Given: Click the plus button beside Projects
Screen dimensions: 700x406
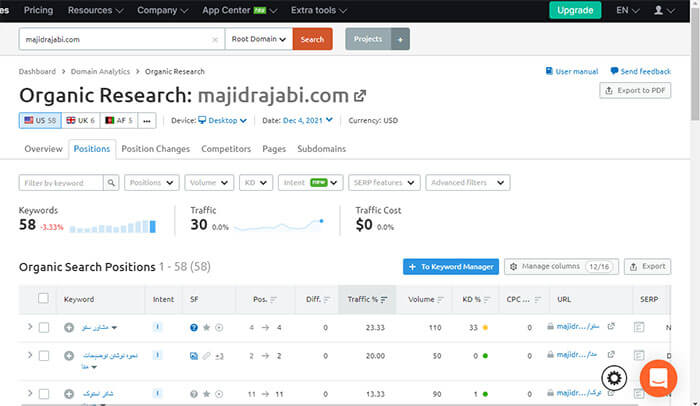Looking at the screenshot, I should (400, 39).
